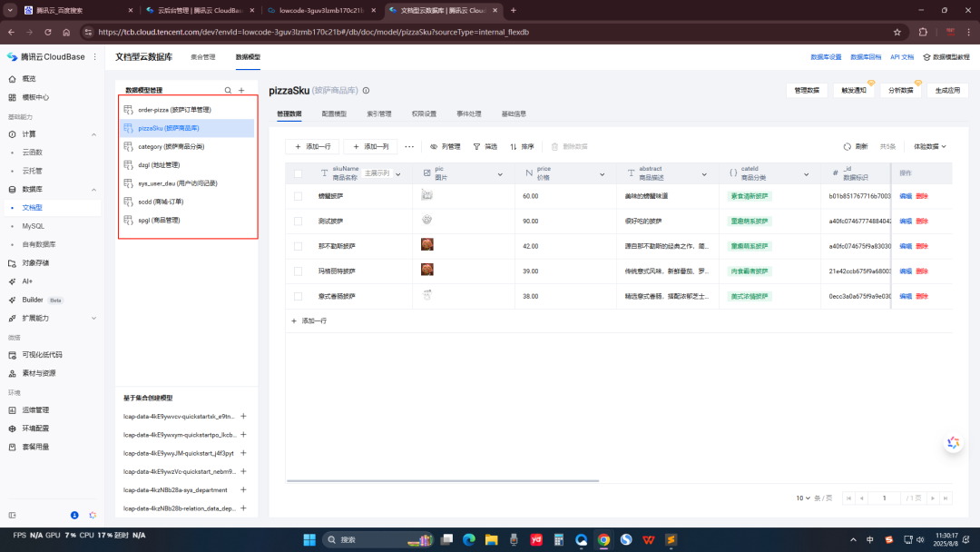The image size is (980, 552).
Task: Open floating AI assistant icon at right
Action: tap(953, 443)
